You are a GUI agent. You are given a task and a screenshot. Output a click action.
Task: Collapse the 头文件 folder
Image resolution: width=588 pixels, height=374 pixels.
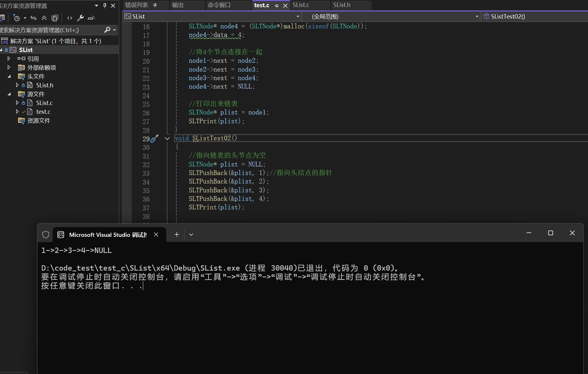point(9,76)
